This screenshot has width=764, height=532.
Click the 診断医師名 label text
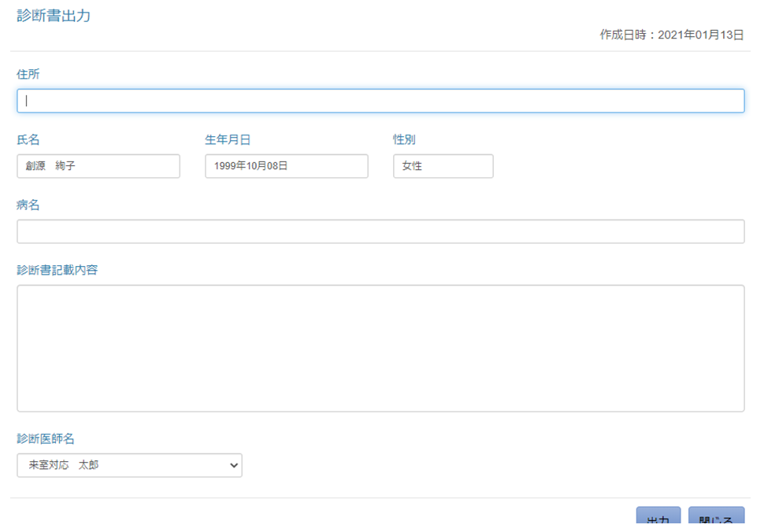point(46,438)
